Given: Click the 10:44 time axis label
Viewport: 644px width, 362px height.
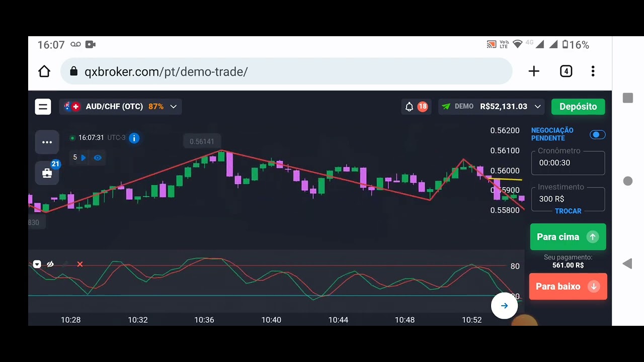Looking at the screenshot, I should click(338, 320).
